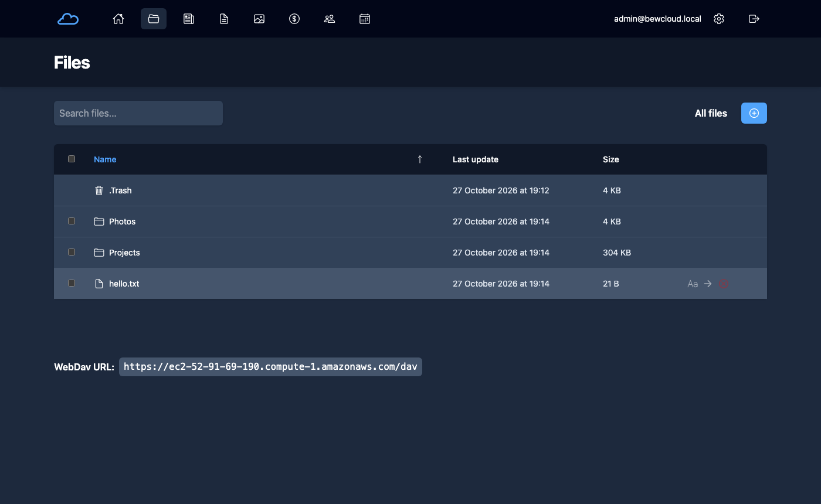The width and height of the screenshot is (821, 504).
Task: Open the Projects folder
Action: (x=124, y=253)
